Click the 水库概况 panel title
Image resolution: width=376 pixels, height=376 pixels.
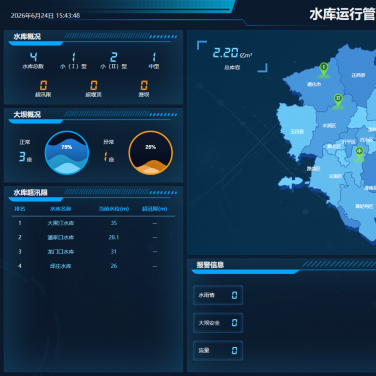pyautogui.click(x=27, y=37)
